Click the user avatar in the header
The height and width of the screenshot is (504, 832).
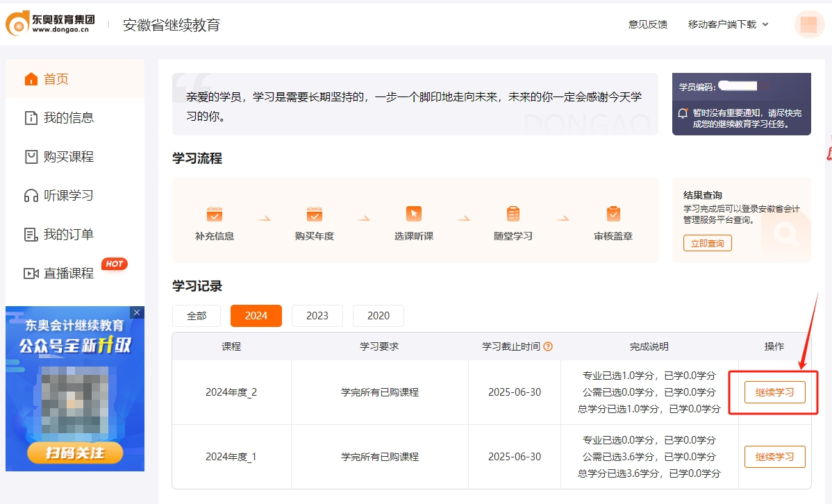tap(808, 24)
